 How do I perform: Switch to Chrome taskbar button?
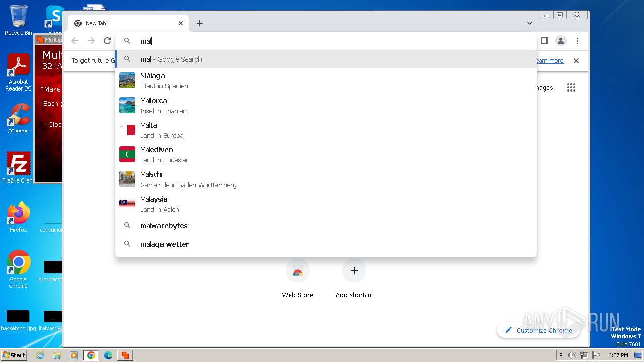(x=91, y=355)
